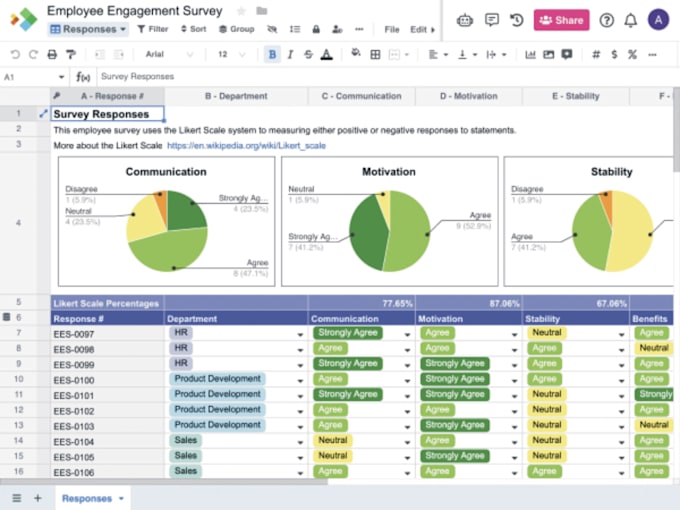Open the notifications bell

pos(631,20)
